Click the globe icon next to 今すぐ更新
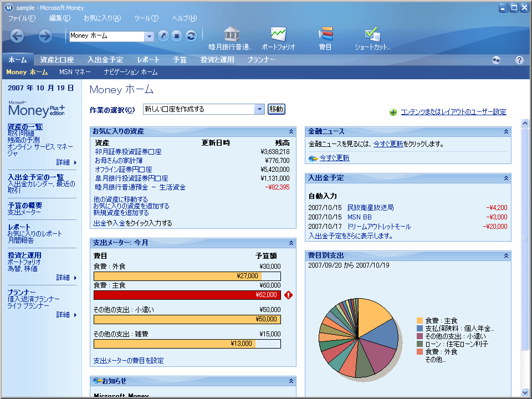Screen dimensions: 532x399 [313, 158]
